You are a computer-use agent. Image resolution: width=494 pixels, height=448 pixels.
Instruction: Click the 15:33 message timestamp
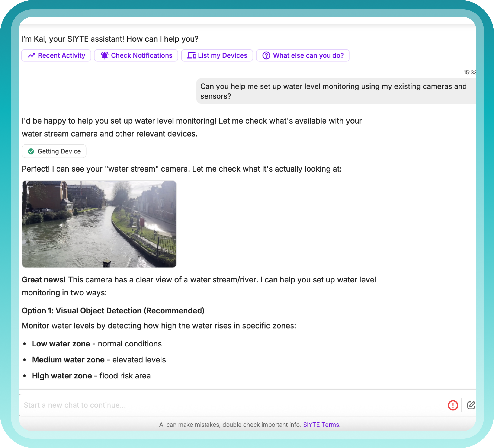tap(469, 73)
